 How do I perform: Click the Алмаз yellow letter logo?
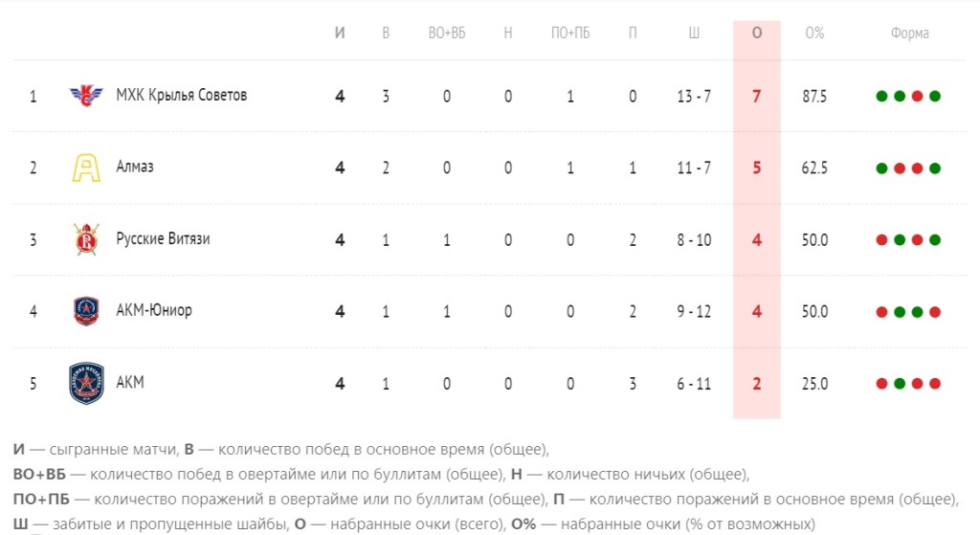pos(85,167)
